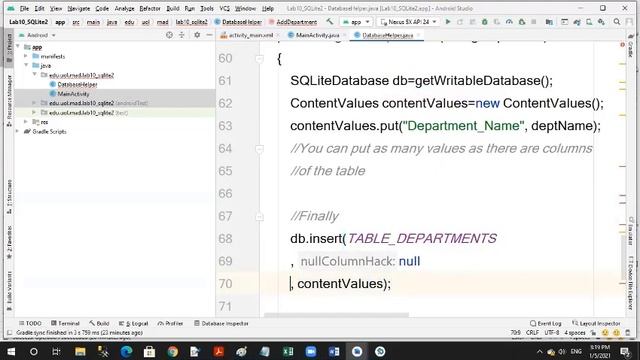Collapse the edu.uol.mad.lab10_sqlite2 main package
Viewport: 640px width, 360px height.
(34, 75)
